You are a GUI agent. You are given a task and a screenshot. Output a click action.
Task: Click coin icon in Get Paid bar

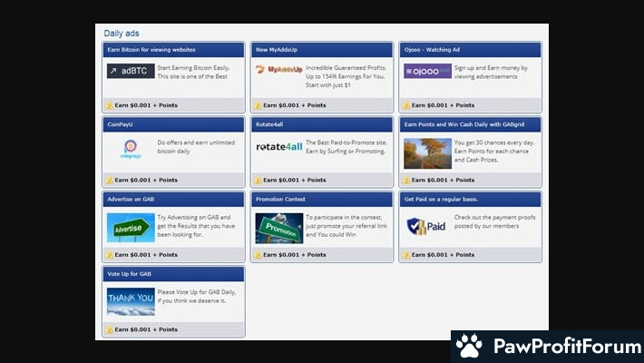(406, 255)
